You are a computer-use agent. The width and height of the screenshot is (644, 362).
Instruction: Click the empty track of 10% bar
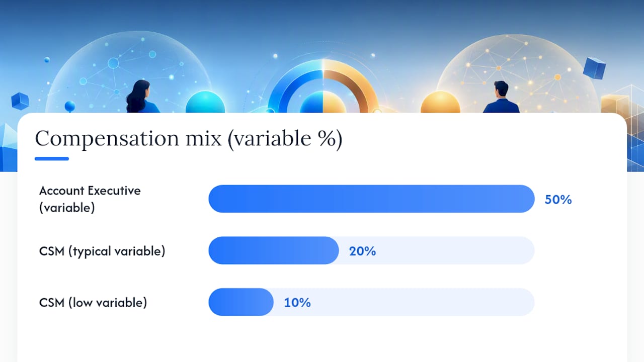tap(404, 302)
